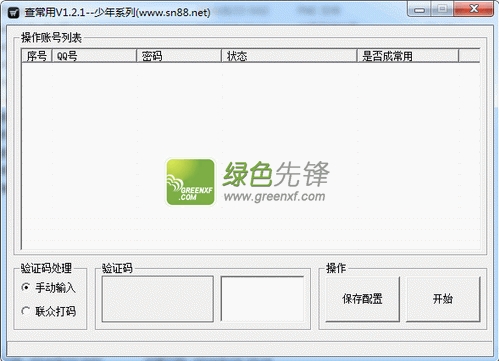Screen dimensions: 499x361
Task: Click the app icon in title bar
Action: 13,13
